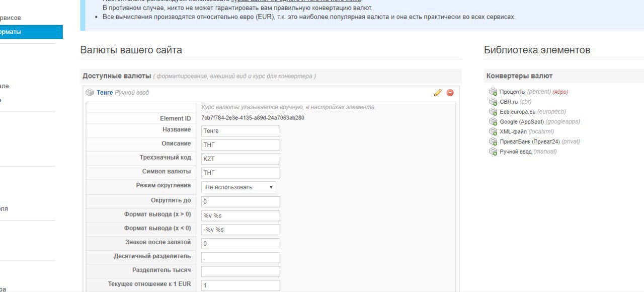Click the add icon next to Google (AppSpot)
The width and height of the screenshot is (644, 292).
pos(493,122)
